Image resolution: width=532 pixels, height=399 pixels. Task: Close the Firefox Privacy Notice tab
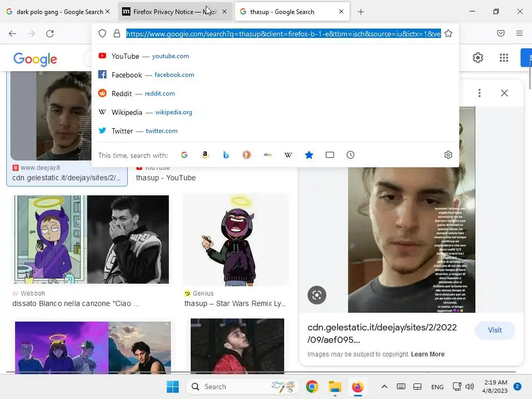(x=224, y=11)
